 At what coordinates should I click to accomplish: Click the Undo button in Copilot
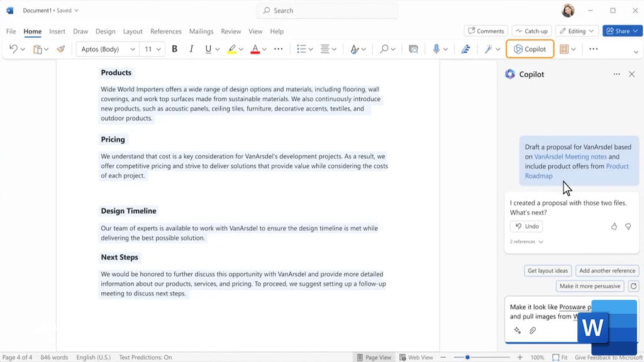pyautogui.click(x=526, y=226)
